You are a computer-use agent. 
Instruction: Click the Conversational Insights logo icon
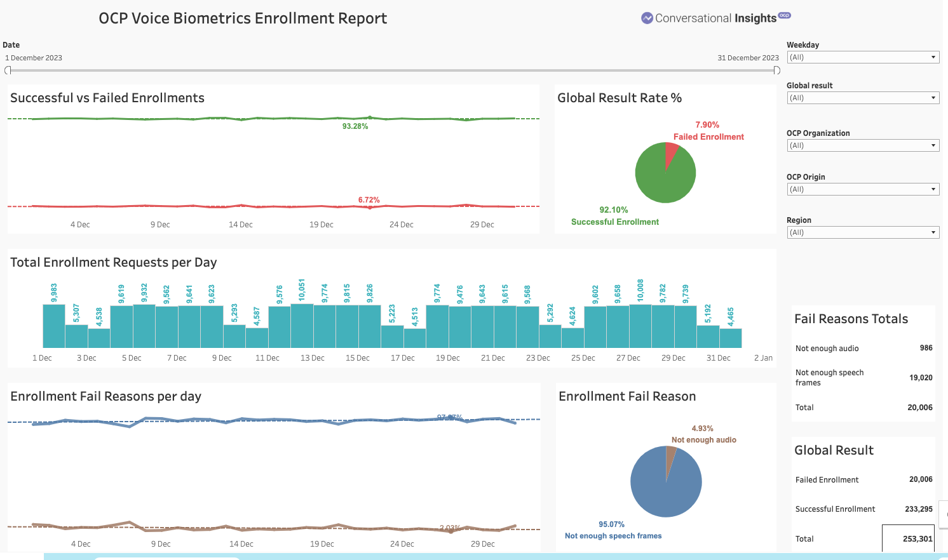pos(647,18)
